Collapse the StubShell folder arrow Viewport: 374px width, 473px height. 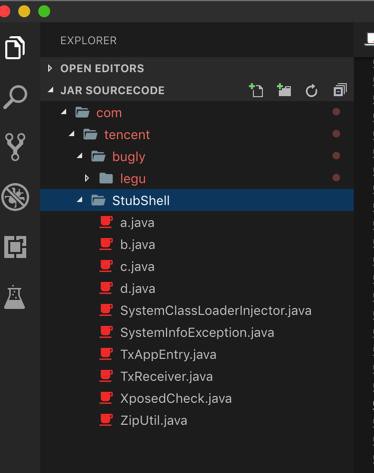pos(80,200)
